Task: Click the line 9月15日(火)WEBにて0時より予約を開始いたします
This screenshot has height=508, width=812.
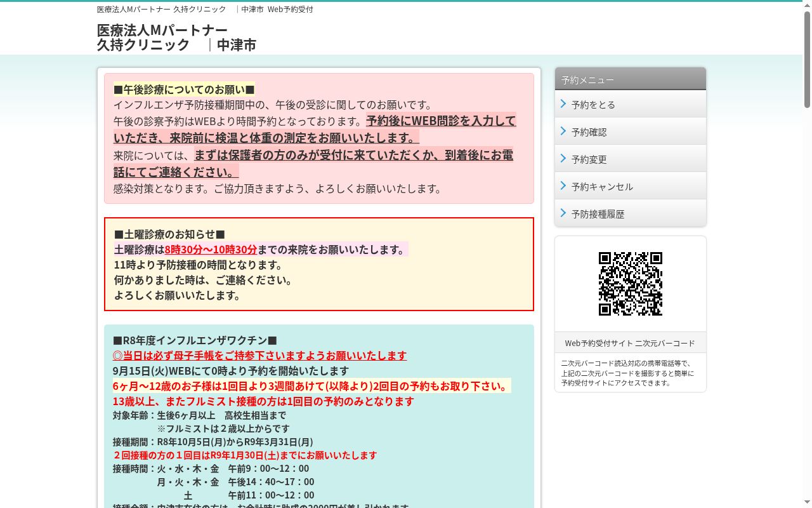Action: click(231, 371)
